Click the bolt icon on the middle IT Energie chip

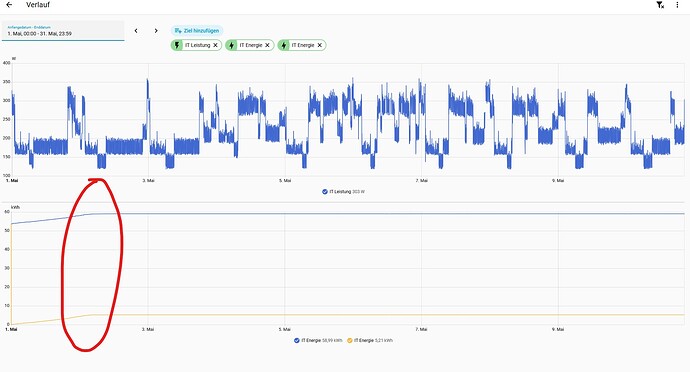tap(231, 45)
